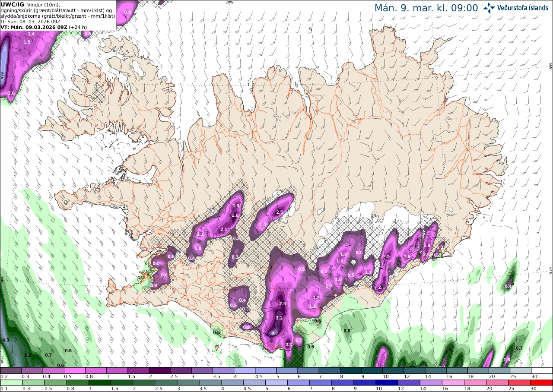Pick the crimson 25 swatch in lower scale
The height and width of the screenshot is (392, 553).
click(520, 383)
